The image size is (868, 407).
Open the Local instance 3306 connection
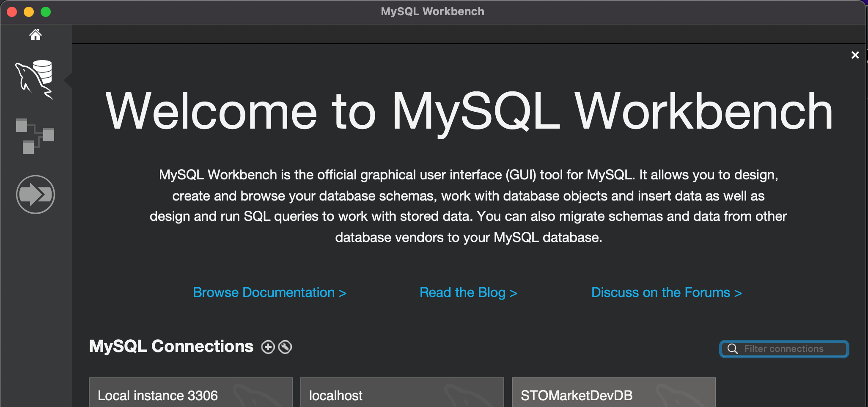coord(191,393)
